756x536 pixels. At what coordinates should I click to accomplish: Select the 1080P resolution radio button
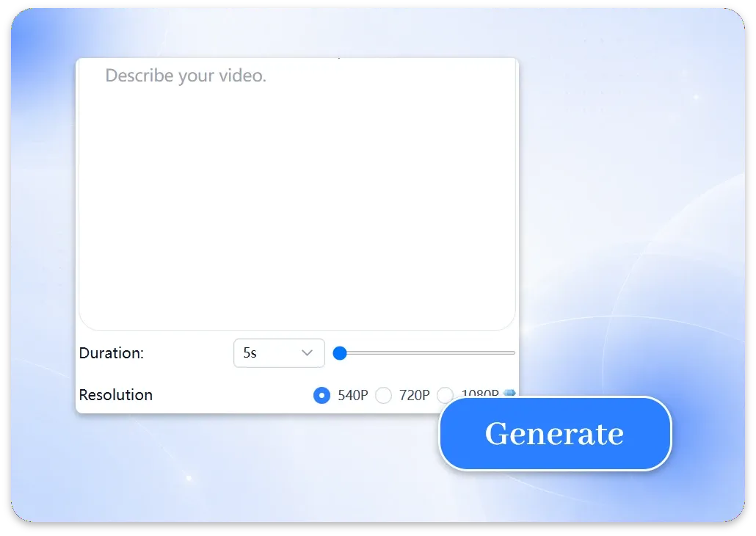(445, 394)
